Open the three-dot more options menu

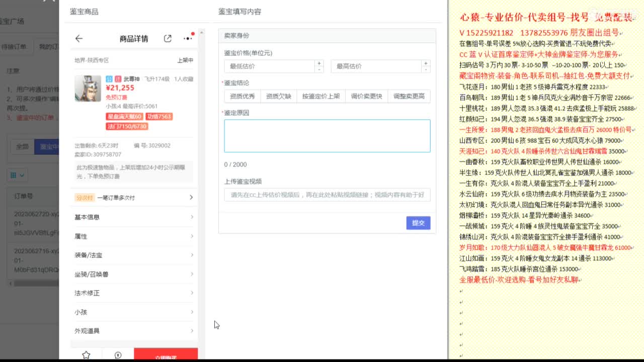(x=188, y=37)
